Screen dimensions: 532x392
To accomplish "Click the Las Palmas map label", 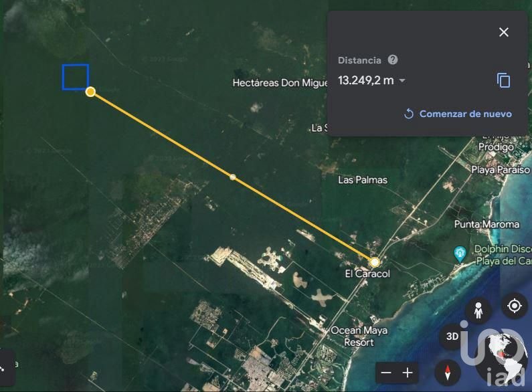I will (x=363, y=180).
